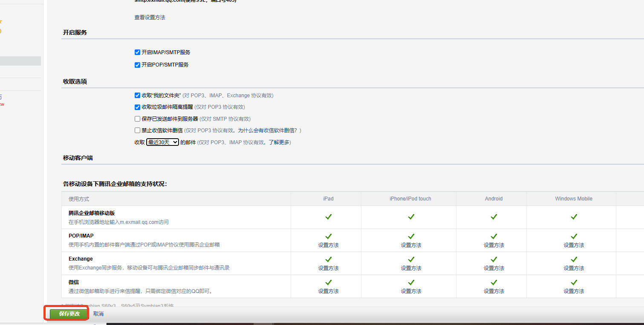Screen dimensions: 644x325
Task: Check the 禁止收信软件删信 option
Action: pyautogui.click(x=137, y=131)
